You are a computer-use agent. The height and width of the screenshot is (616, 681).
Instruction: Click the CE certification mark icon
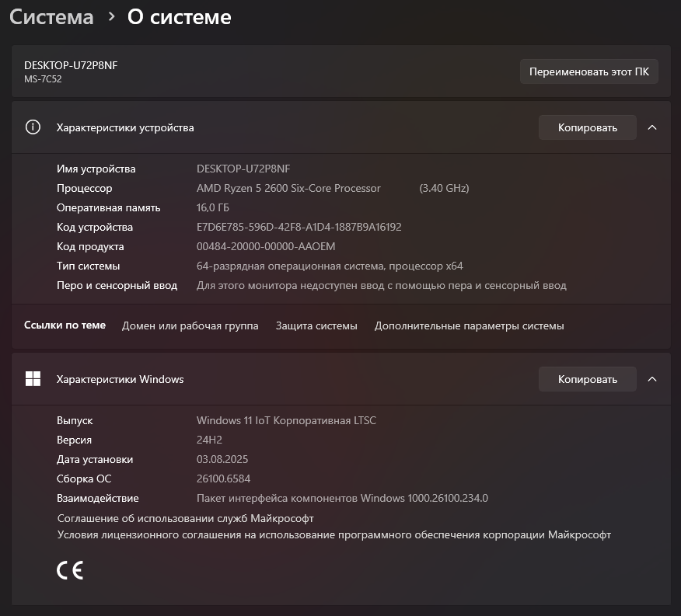70,571
